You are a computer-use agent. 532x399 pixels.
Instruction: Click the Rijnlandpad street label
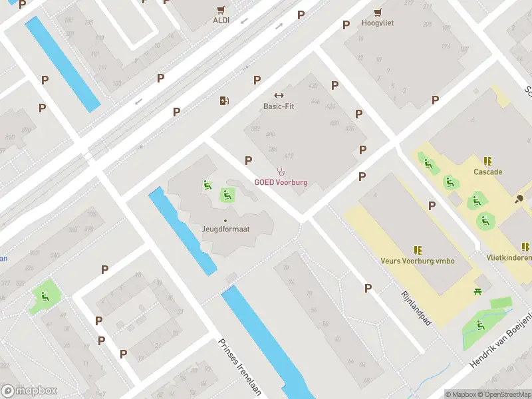coord(416,308)
